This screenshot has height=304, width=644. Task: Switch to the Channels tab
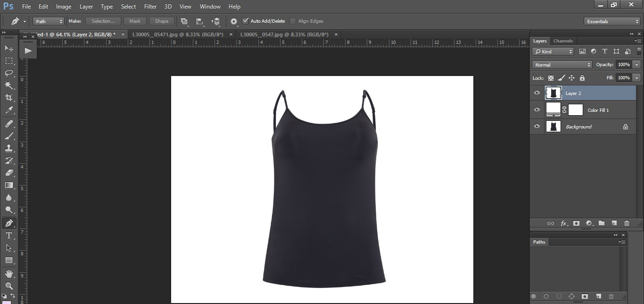[x=563, y=41]
